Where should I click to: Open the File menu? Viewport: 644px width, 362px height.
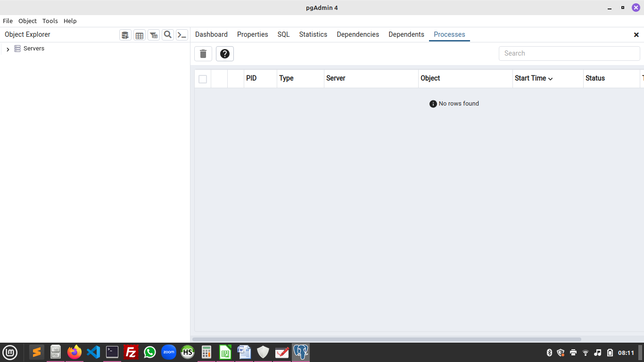click(x=8, y=21)
